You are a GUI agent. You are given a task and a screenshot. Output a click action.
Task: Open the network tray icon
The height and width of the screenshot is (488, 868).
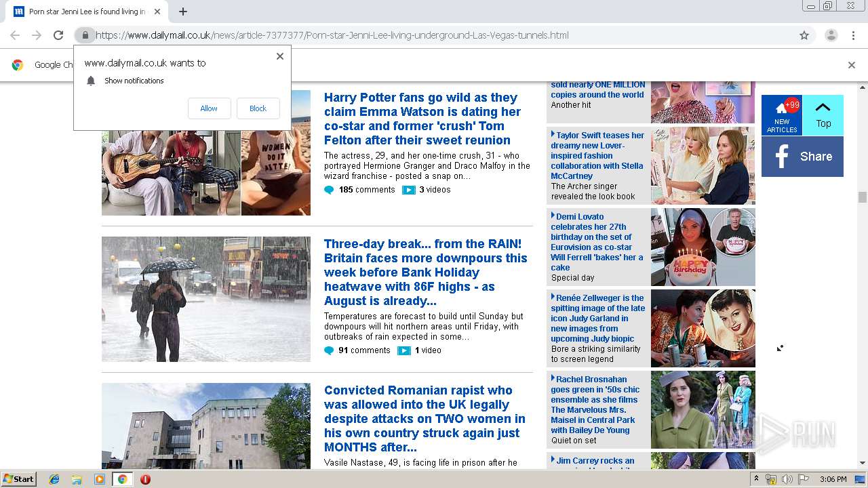pyautogui.click(x=772, y=479)
